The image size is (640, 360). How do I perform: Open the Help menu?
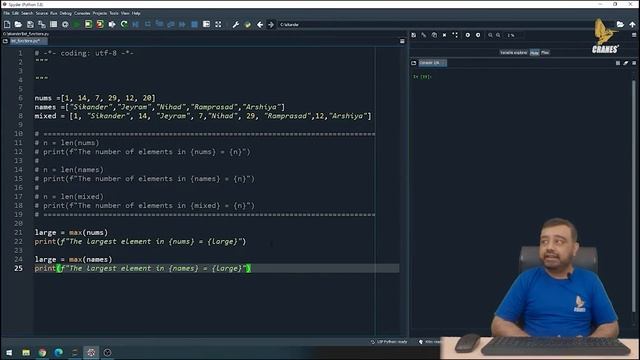[x=136, y=13]
